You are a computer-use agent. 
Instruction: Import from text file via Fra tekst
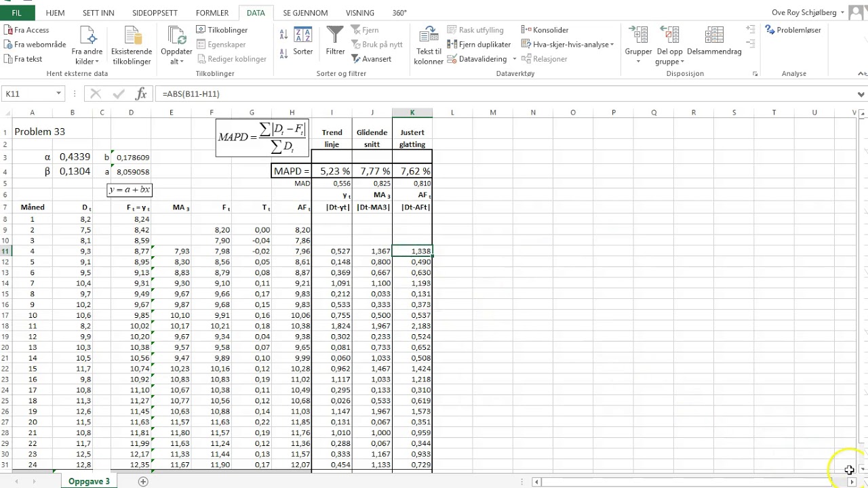(23, 59)
